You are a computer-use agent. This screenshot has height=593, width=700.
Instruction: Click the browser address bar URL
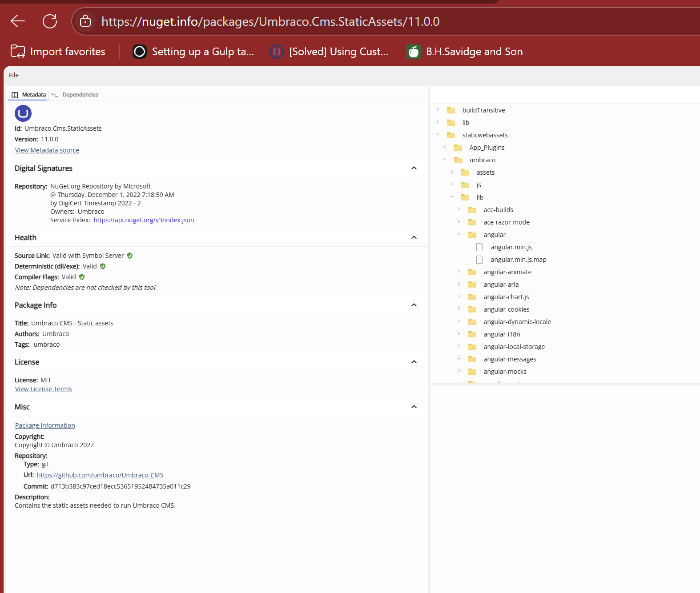point(270,21)
